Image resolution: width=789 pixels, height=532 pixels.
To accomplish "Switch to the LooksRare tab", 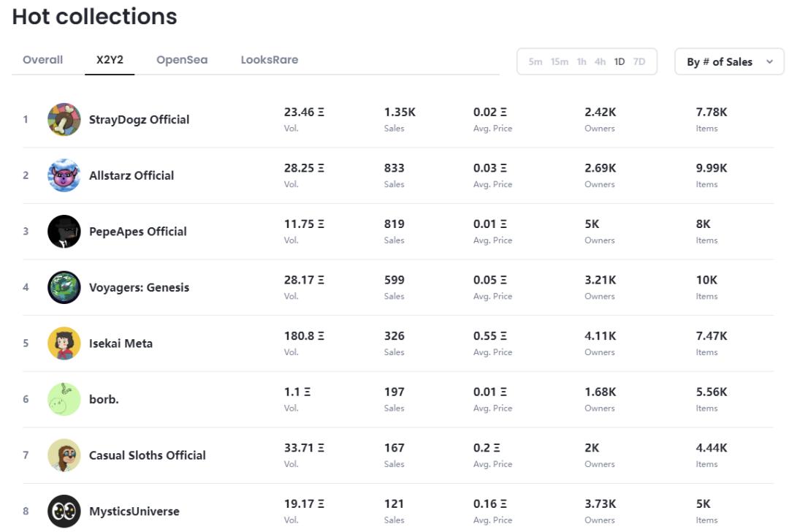I will click(269, 60).
